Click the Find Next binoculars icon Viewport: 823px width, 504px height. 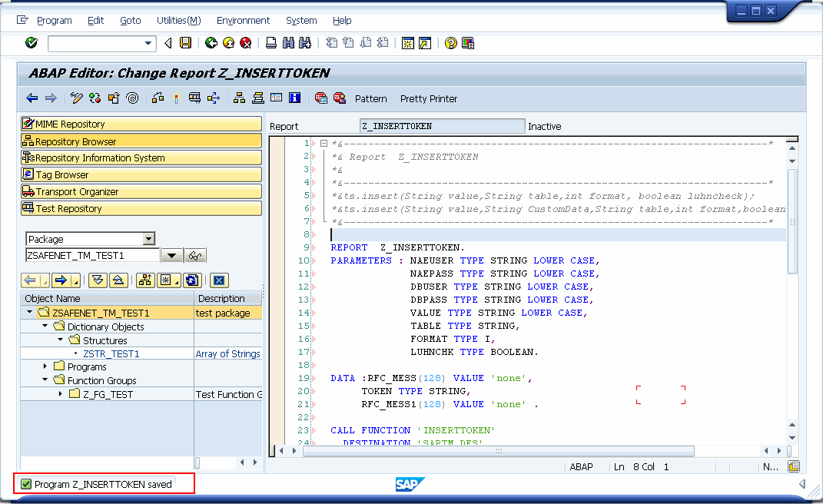(x=305, y=42)
